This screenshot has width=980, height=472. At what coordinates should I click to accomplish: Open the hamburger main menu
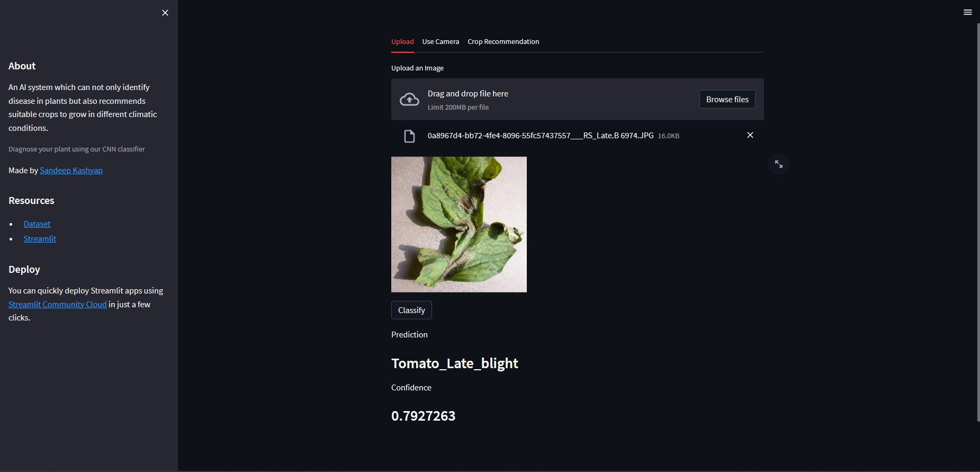pyautogui.click(x=968, y=12)
